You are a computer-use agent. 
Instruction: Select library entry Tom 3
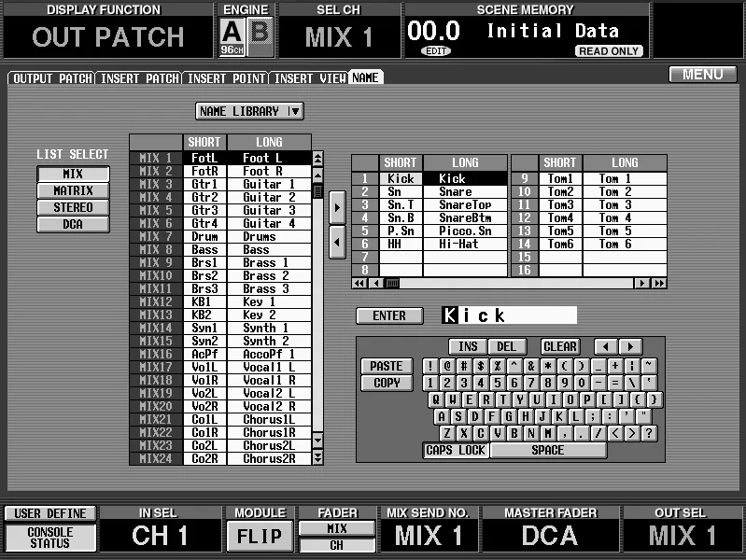click(625, 204)
